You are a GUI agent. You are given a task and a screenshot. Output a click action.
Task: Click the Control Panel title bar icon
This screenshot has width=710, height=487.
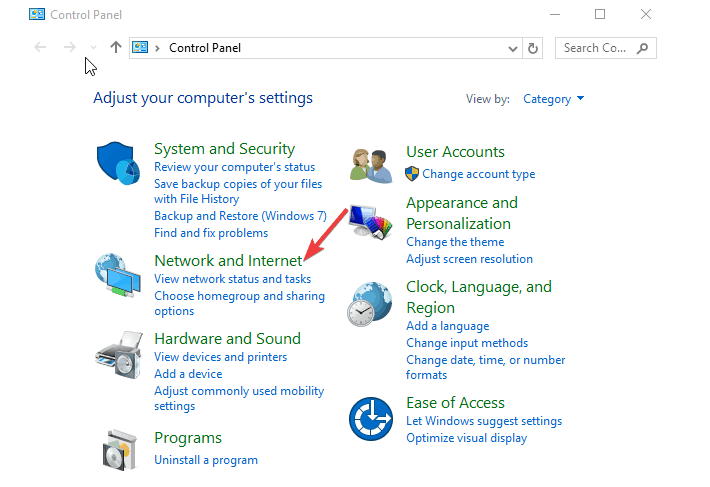(x=37, y=14)
